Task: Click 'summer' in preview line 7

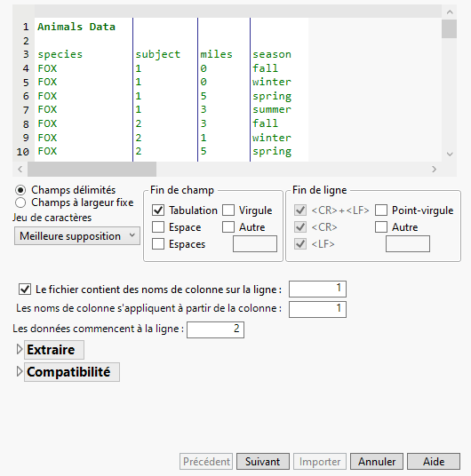Action: [x=272, y=109]
